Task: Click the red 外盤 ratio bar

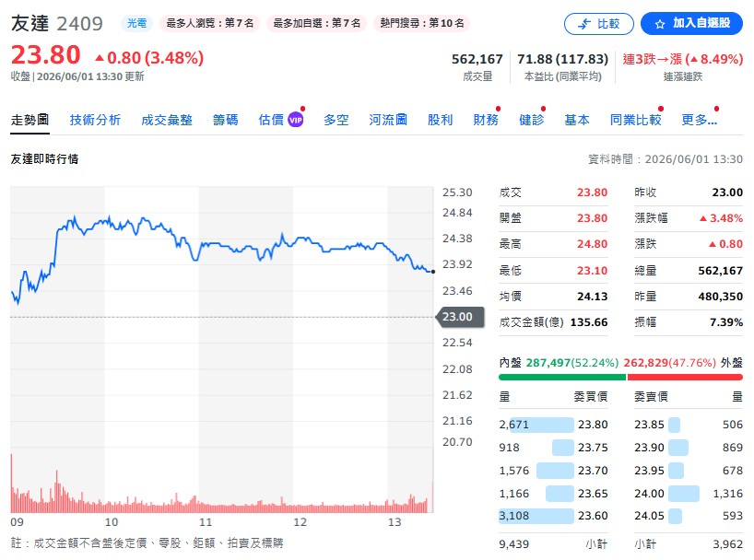Action: (685, 378)
